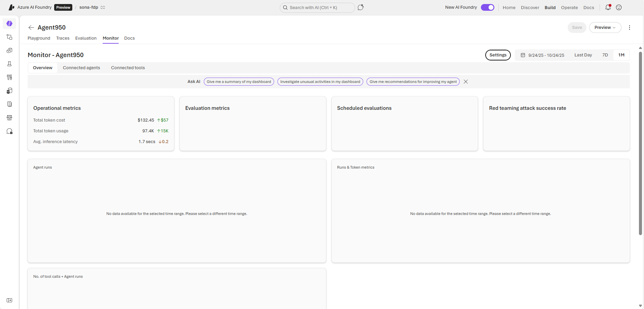The image size is (644, 309).
Task: Collapse the left sidebar via bottom icon
Action: [9, 300]
